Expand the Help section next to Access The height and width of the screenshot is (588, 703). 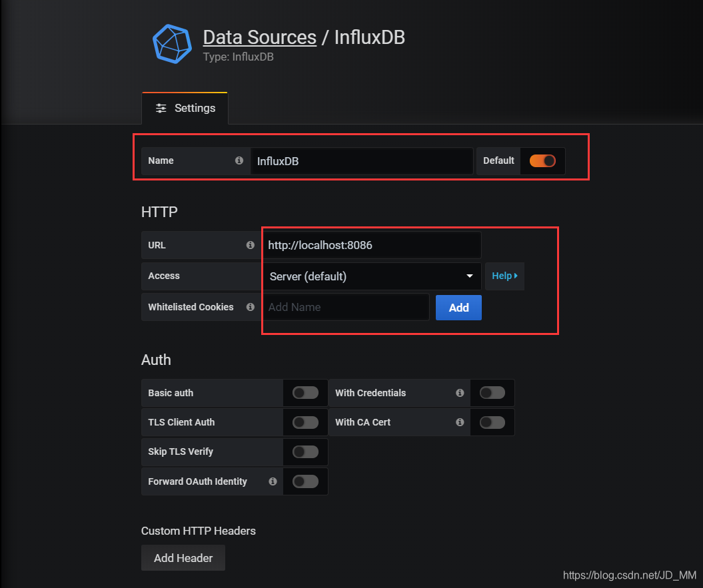point(504,276)
